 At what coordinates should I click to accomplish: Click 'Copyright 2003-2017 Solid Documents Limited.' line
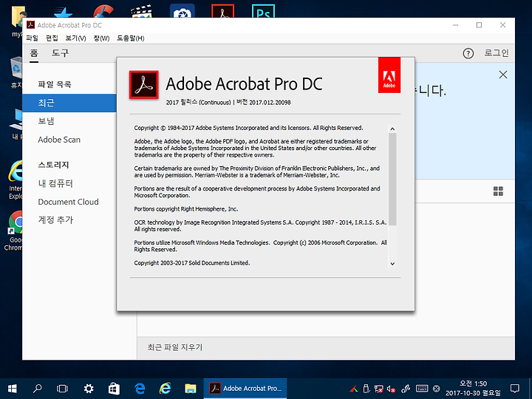click(x=192, y=263)
